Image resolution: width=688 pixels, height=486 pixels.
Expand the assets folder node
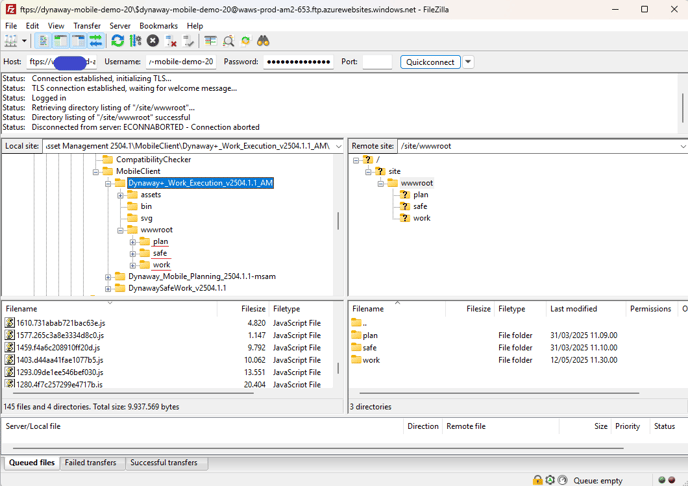120,195
